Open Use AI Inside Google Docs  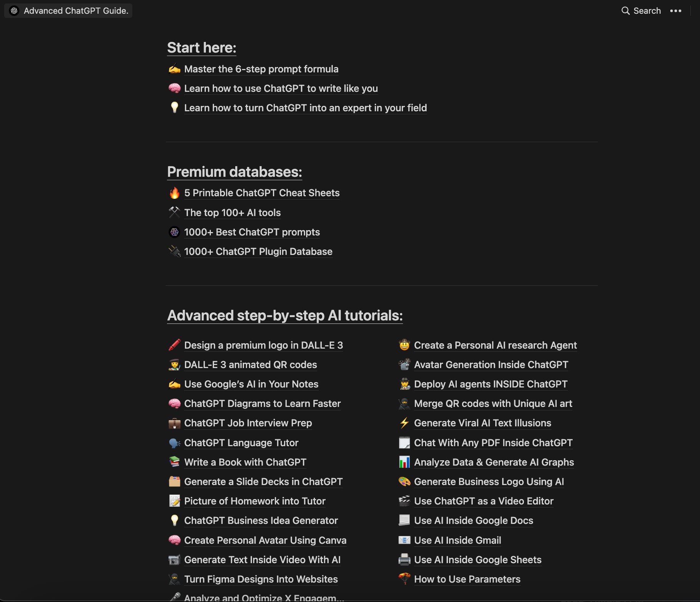(474, 520)
